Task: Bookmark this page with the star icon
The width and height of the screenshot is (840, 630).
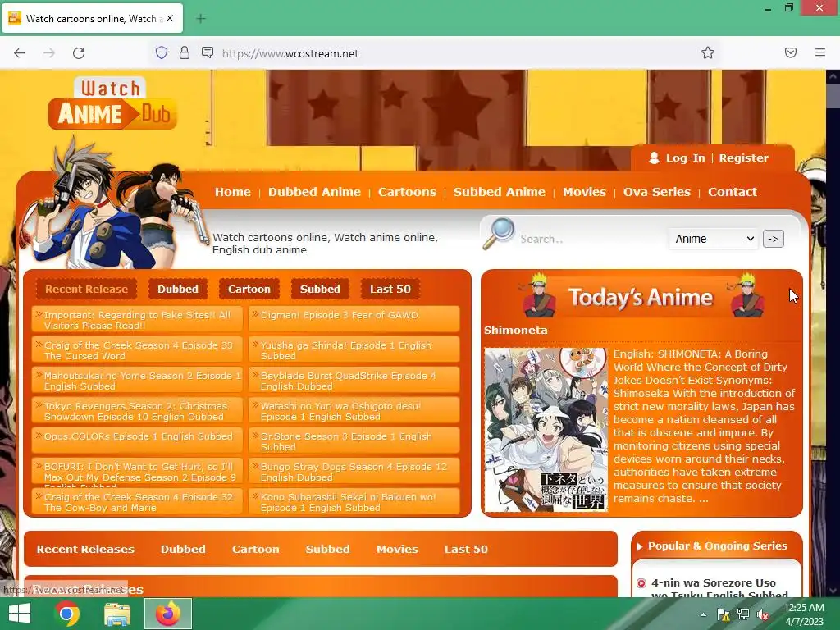Action: [x=708, y=52]
